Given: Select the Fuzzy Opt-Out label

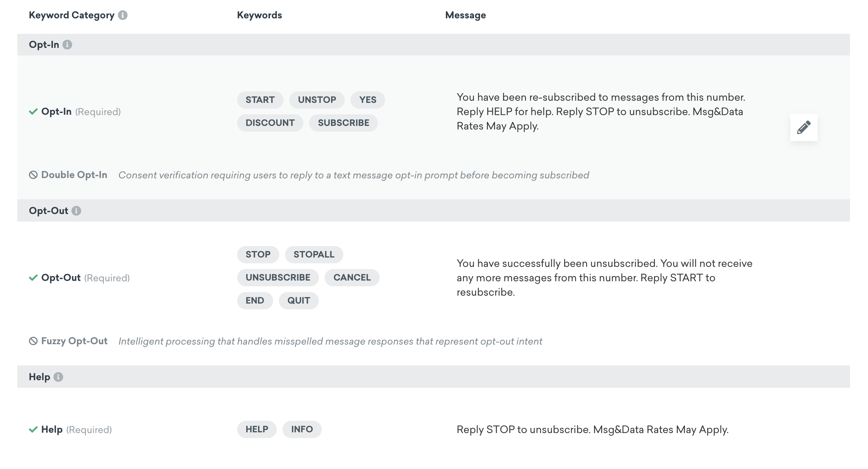Looking at the screenshot, I should pos(74,341).
